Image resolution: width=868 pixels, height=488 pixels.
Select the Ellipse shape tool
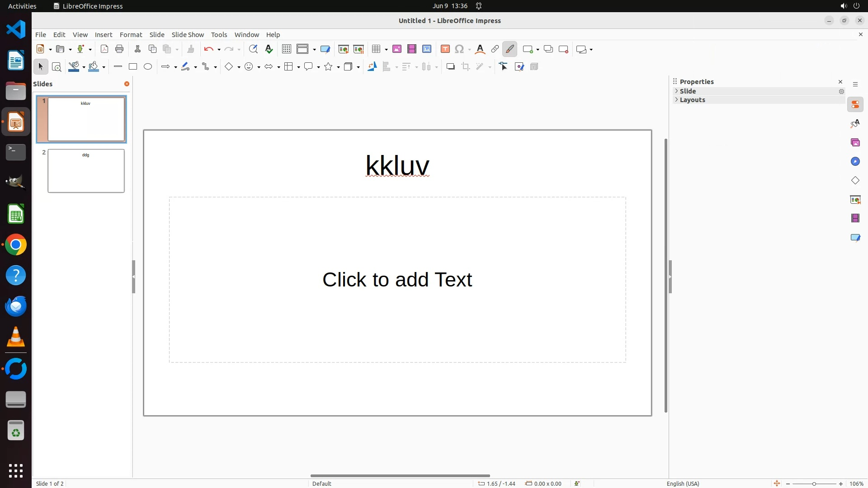(148, 67)
